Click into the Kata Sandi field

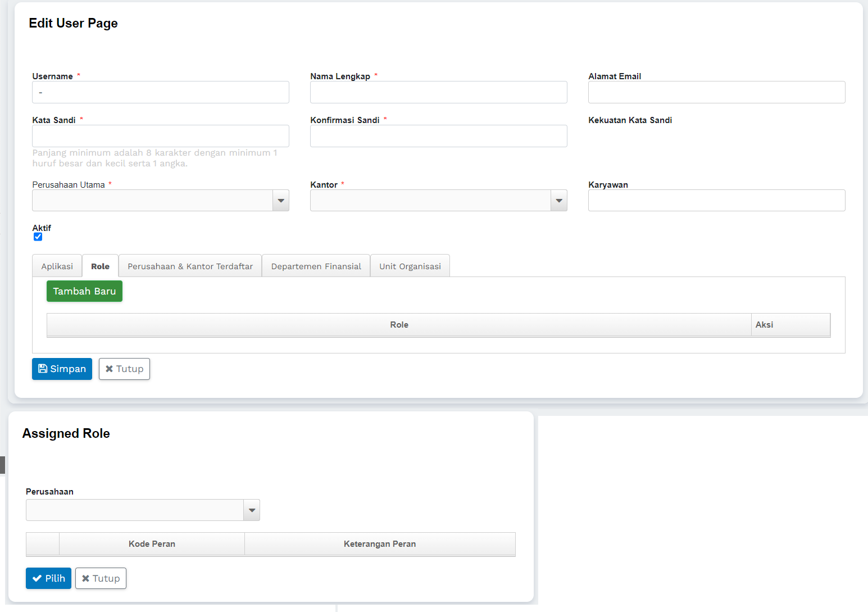click(161, 136)
